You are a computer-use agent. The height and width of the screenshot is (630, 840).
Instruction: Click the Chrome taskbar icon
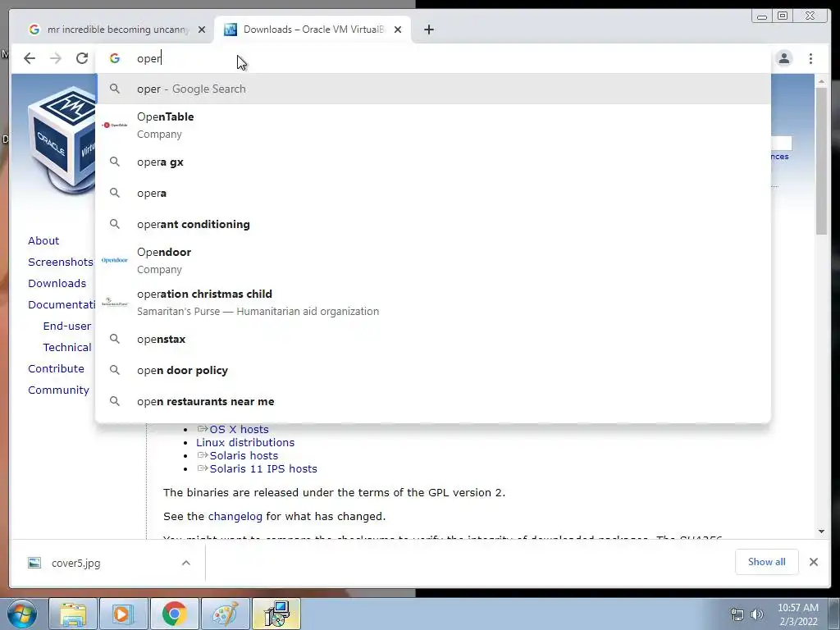[174, 614]
